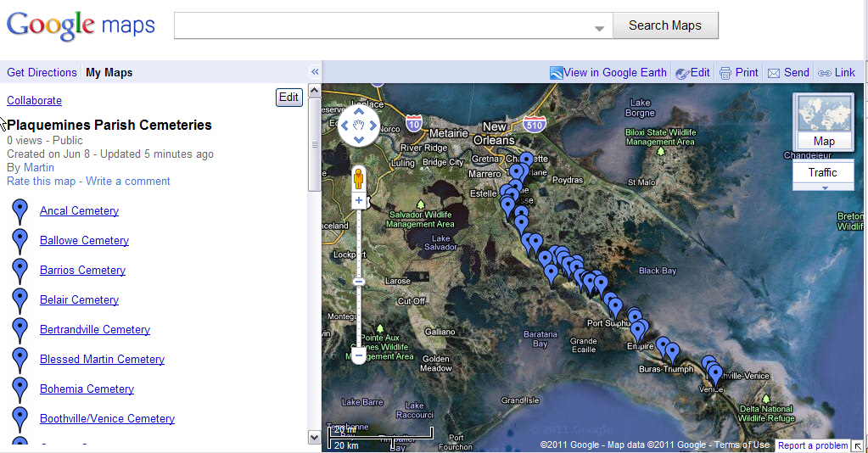
Task: Open the search box dropdown arrow
Action: pos(600,28)
